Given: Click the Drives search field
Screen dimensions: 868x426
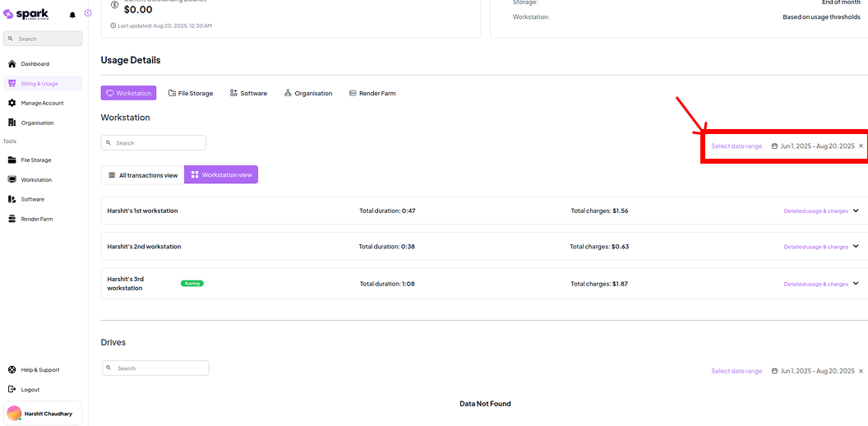Looking at the screenshot, I should pos(155,368).
